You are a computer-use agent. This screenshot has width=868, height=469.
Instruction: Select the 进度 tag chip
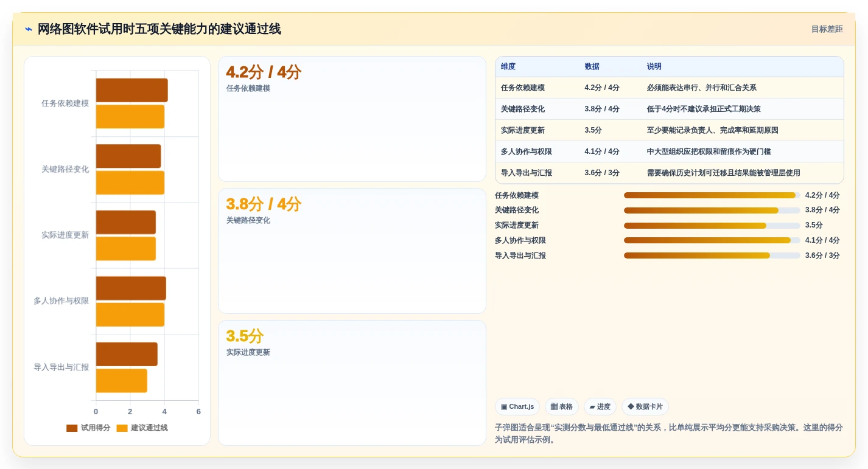pyautogui.click(x=600, y=406)
